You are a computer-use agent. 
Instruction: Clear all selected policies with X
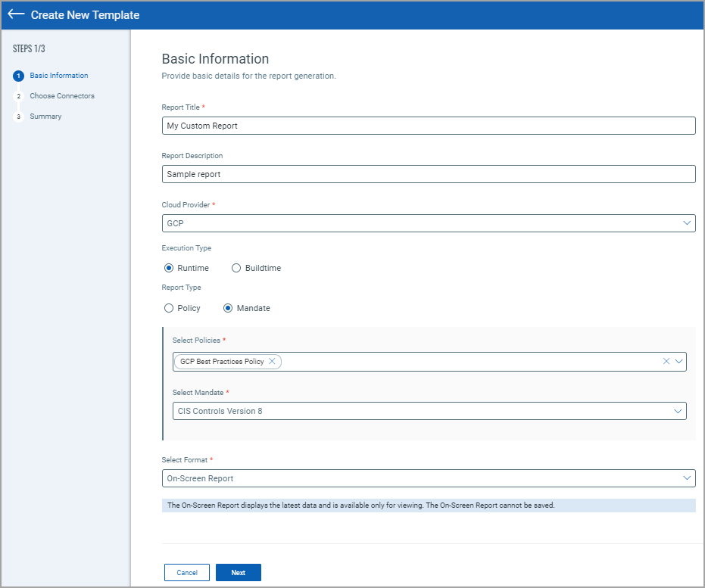(666, 362)
